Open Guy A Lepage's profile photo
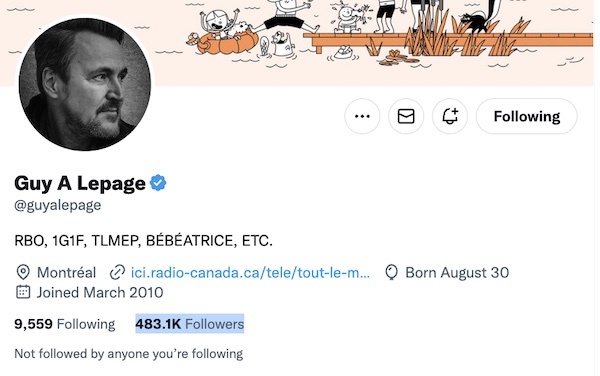 click(x=85, y=84)
